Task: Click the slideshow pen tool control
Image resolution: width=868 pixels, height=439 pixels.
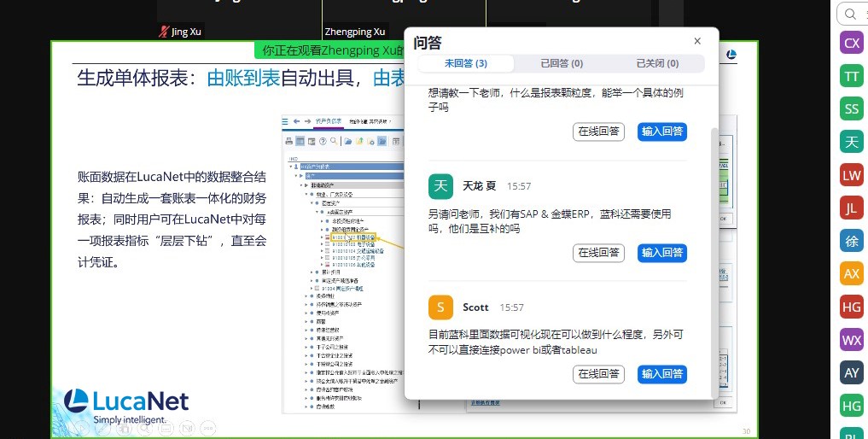Action: (103, 428)
